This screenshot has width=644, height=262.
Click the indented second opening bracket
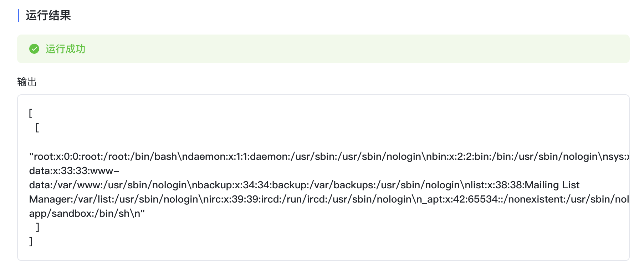click(37, 127)
